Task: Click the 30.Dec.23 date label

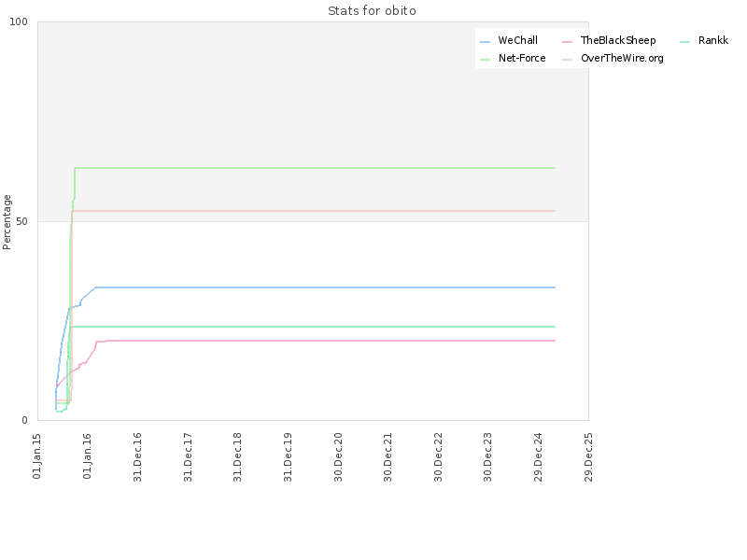Action: (487, 457)
